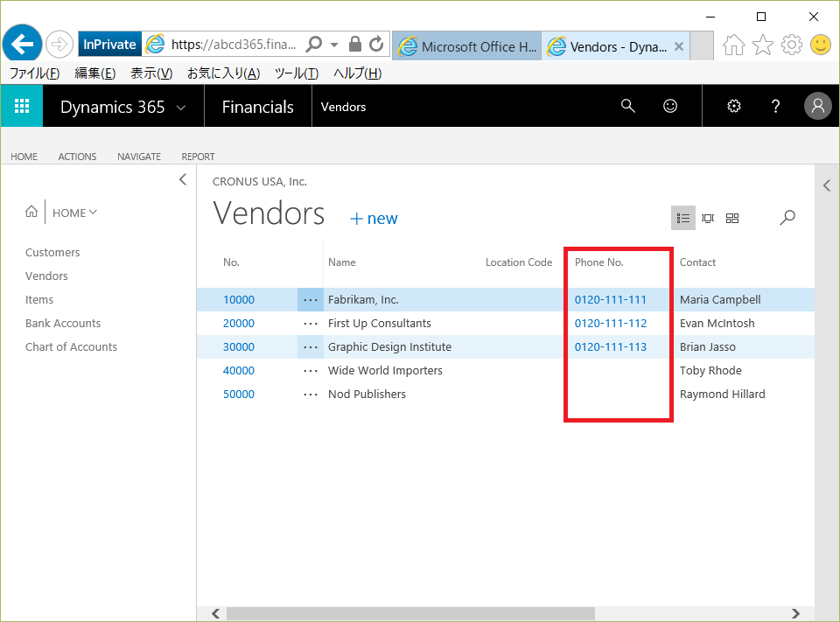Switch to tiles grid view icon
This screenshot has height=622, width=840.
(x=732, y=218)
